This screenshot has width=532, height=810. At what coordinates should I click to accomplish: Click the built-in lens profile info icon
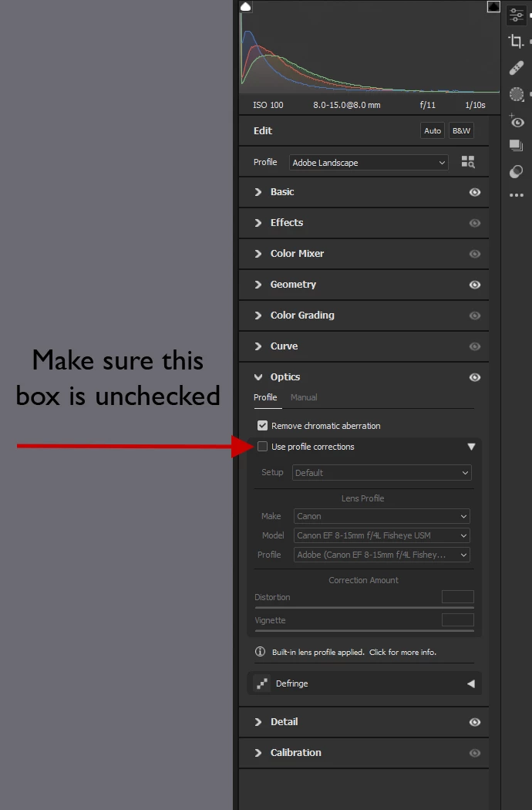[261, 652]
